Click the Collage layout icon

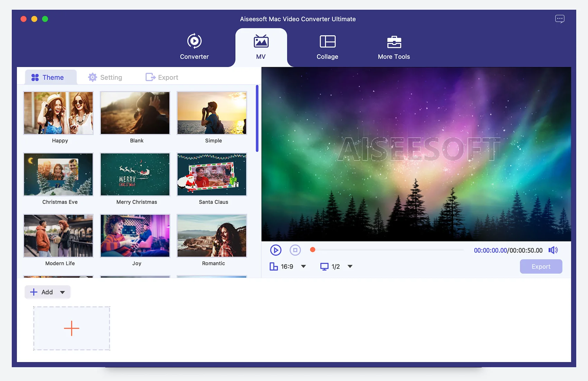point(327,41)
